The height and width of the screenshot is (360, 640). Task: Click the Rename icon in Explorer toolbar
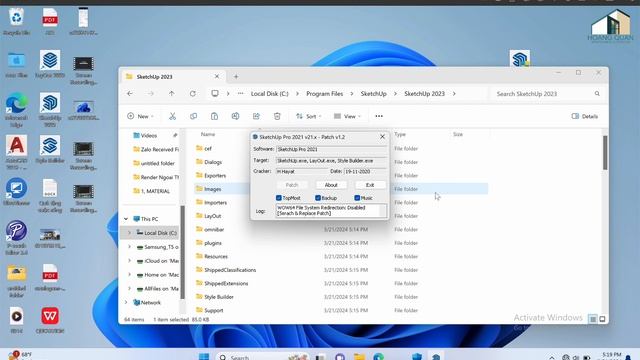[236, 116]
